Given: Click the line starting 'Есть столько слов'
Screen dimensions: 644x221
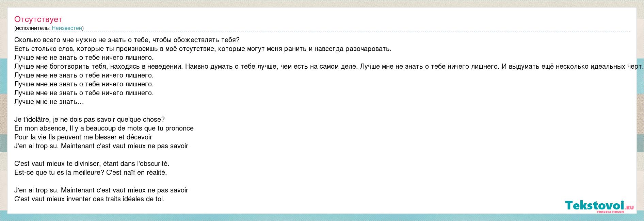Looking at the screenshot, I should click(x=203, y=49).
